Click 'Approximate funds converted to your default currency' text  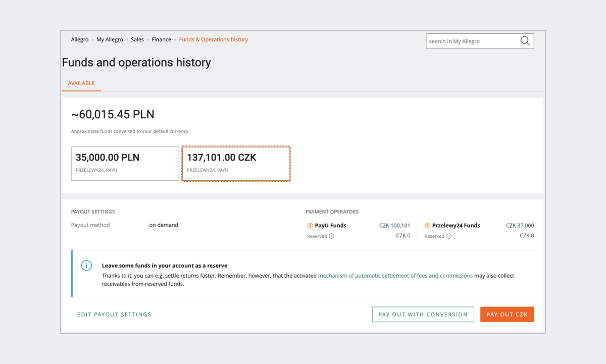tap(130, 131)
